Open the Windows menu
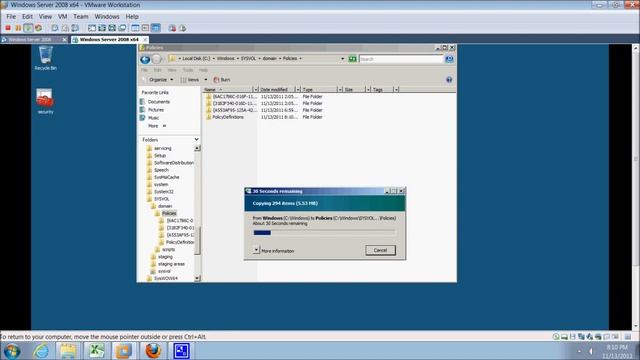Viewport: 640px width, 360px height. 107,16
